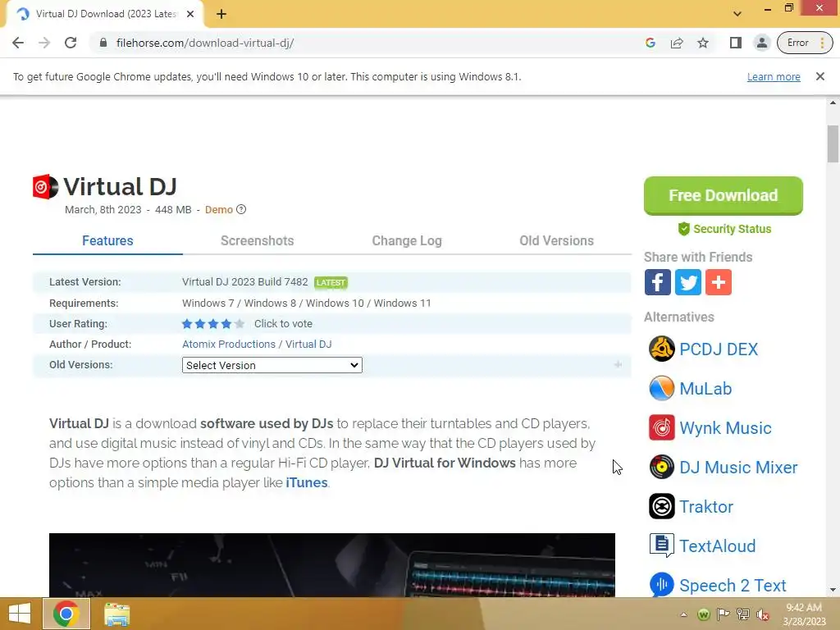The height and width of the screenshot is (630, 840).
Task: Close the Virtual DJ Download tab
Action: pos(190,14)
